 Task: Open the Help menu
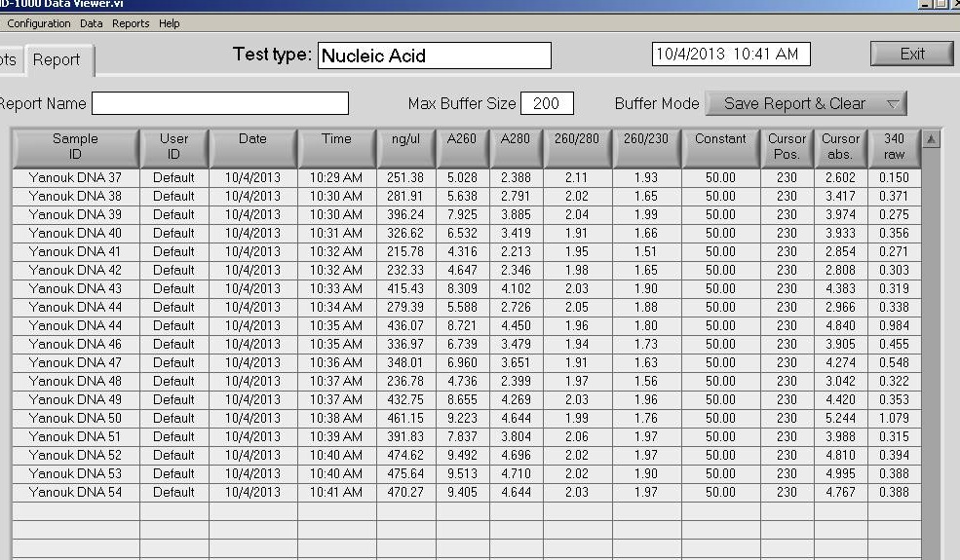[169, 23]
